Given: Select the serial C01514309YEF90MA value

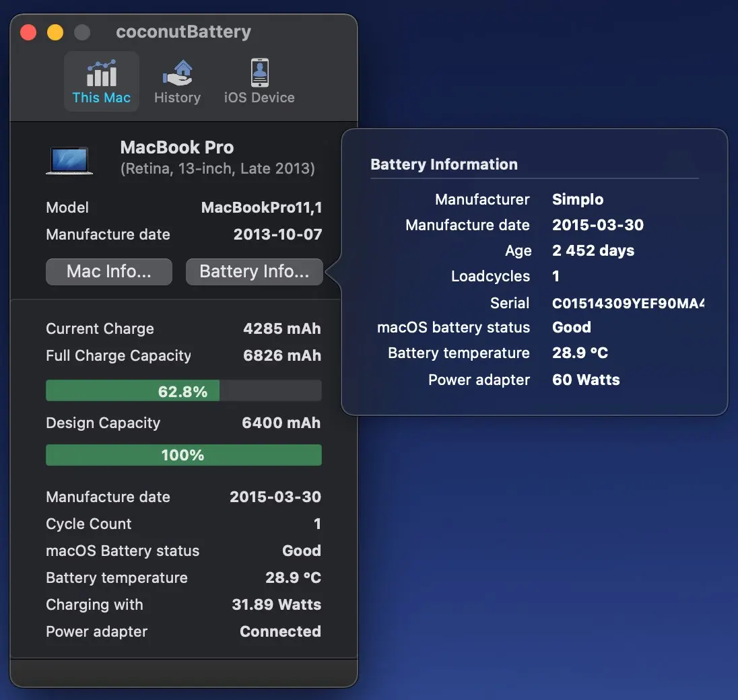Looking at the screenshot, I should [628, 304].
